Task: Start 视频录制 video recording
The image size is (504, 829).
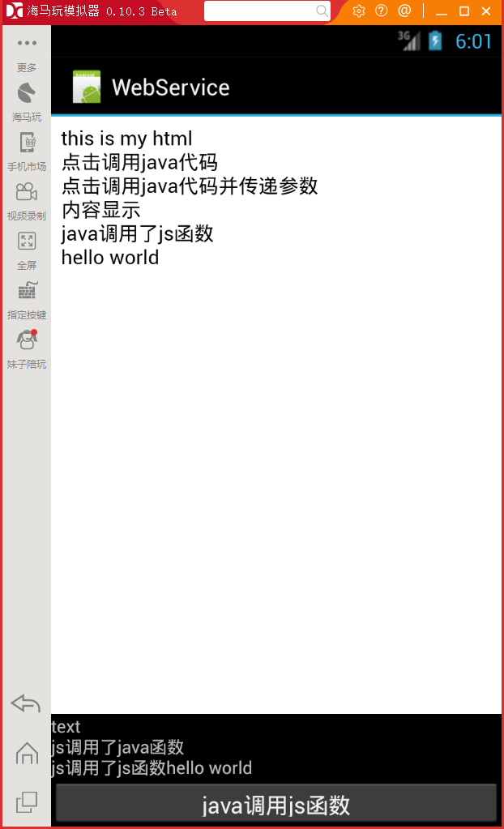Action: tap(27, 192)
